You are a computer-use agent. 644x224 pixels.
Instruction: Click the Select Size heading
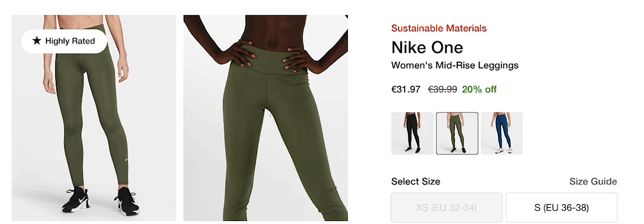415,182
